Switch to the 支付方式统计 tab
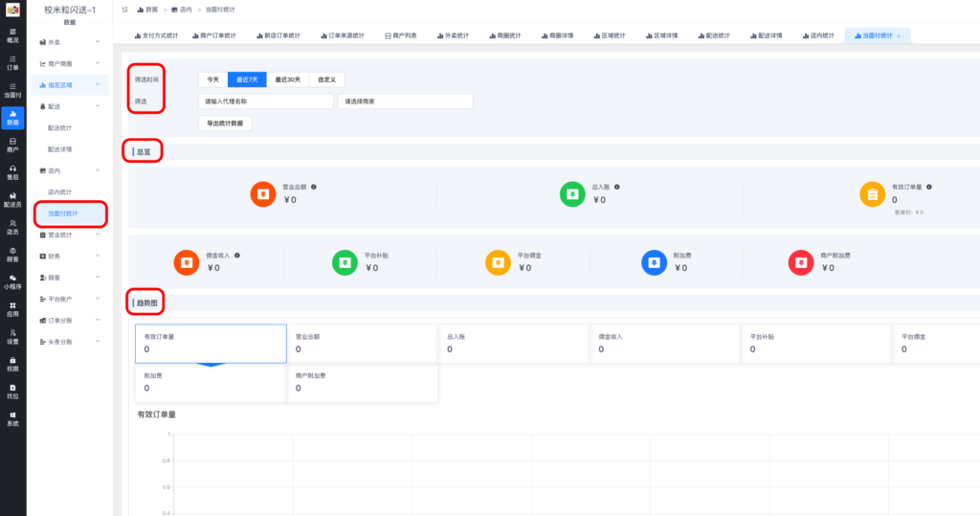The height and width of the screenshot is (516, 980). click(x=156, y=35)
